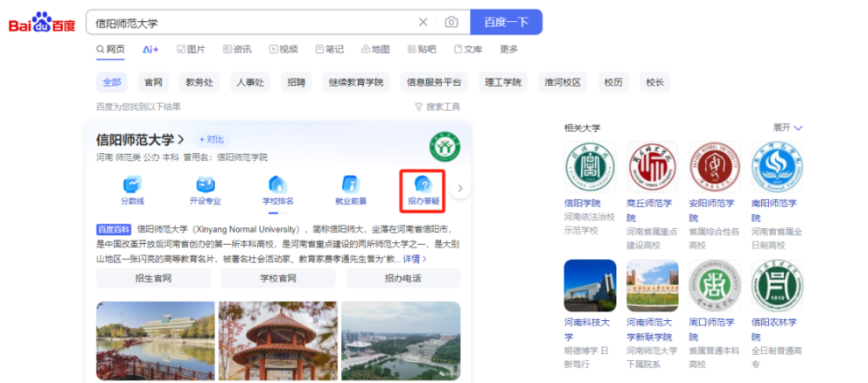Show more shortcuts with the right arrow
868x383 pixels.
pyautogui.click(x=460, y=188)
